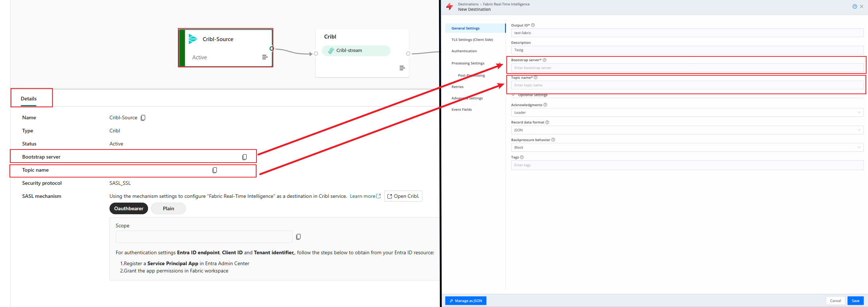This screenshot has height=307, width=868.
Task: Open the Advanced Settings section
Action: (x=467, y=98)
